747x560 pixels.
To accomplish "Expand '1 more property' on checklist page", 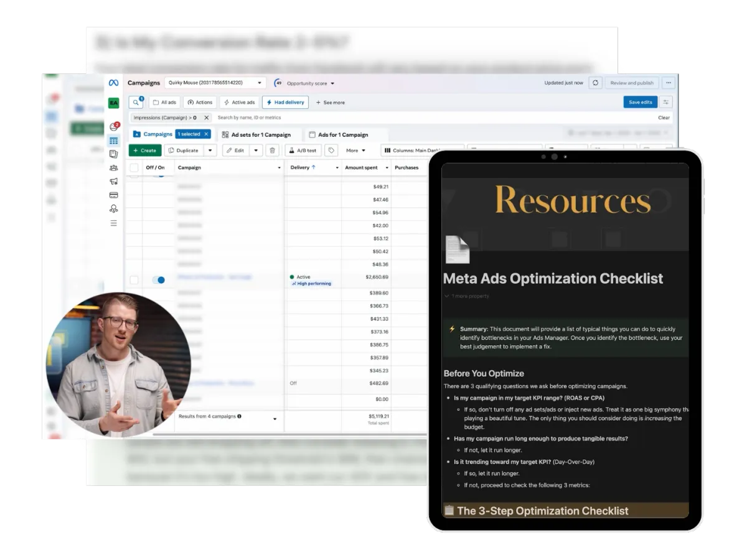I will [467, 296].
